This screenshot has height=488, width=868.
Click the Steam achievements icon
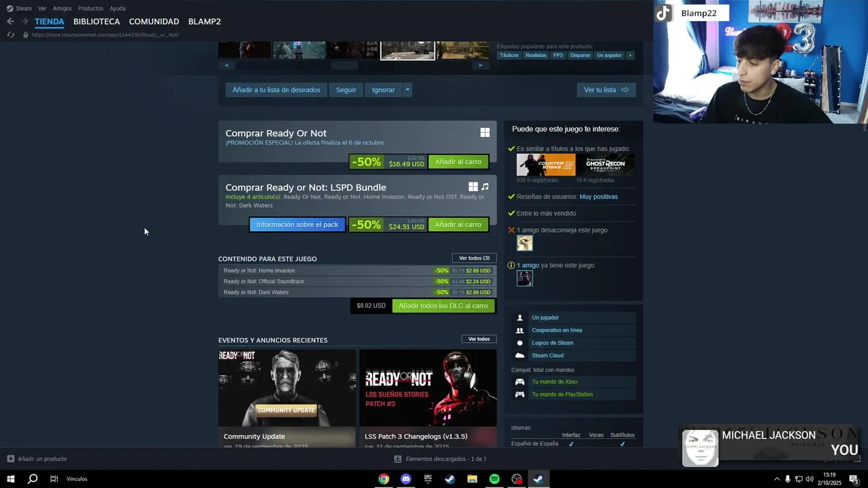(x=519, y=343)
